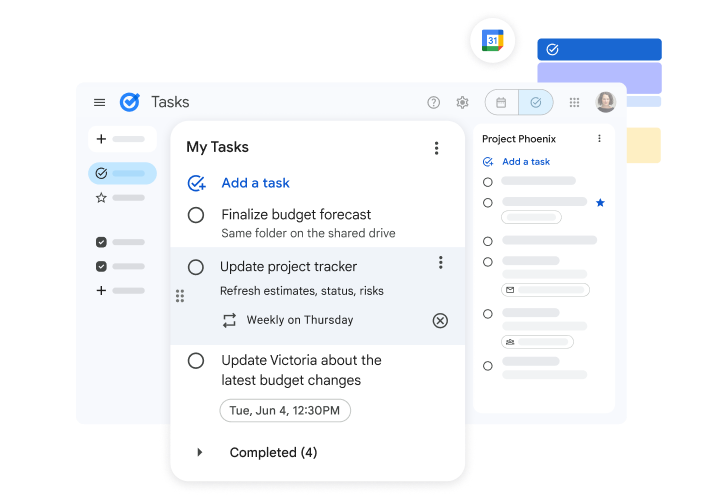Image resolution: width=720 pixels, height=500 pixels.
Task: Open Project Phoenix list options menu
Action: coord(599,139)
